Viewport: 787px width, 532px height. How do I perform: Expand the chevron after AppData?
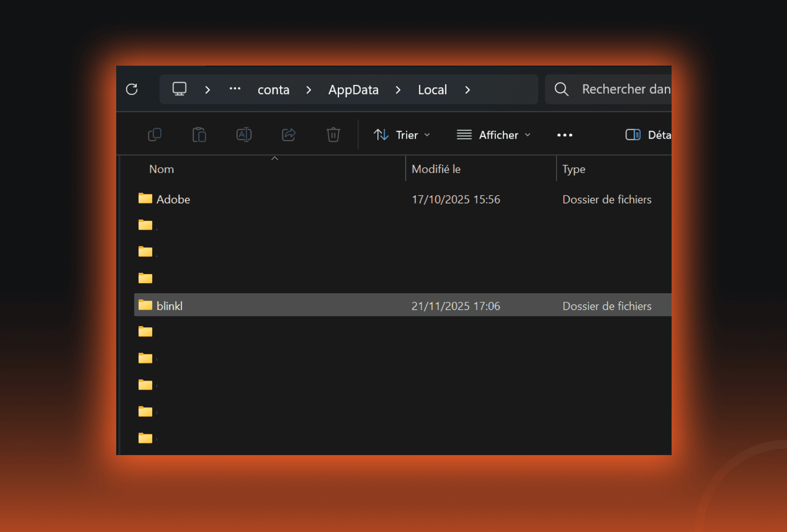click(x=398, y=90)
